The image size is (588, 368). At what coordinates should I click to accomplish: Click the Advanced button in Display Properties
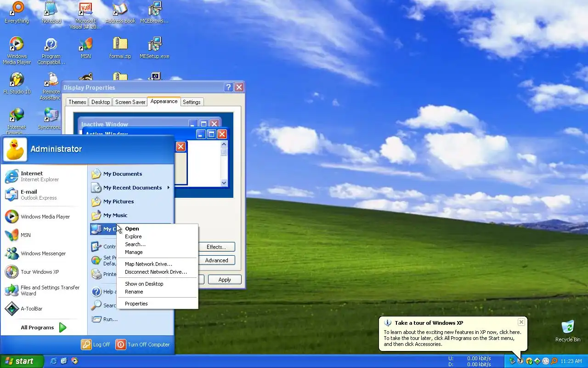[216, 260]
